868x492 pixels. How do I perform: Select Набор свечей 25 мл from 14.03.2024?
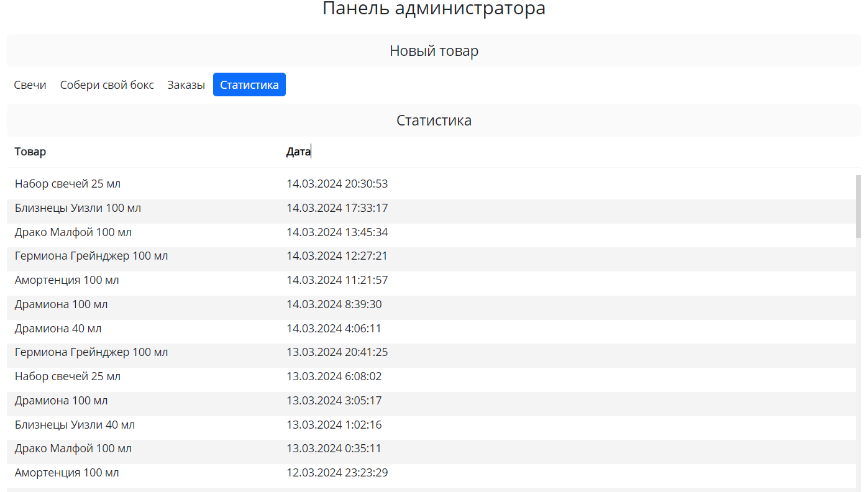click(x=68, y=184)
